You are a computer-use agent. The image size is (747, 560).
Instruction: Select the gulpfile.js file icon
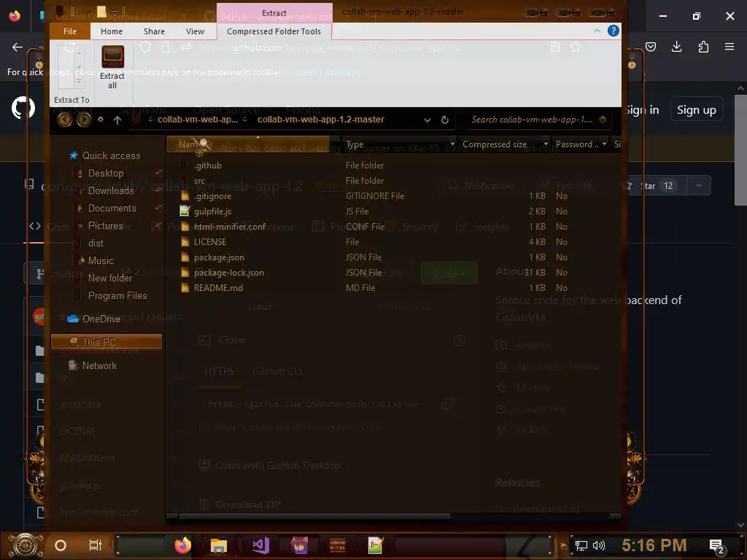(x=185, y=211)
